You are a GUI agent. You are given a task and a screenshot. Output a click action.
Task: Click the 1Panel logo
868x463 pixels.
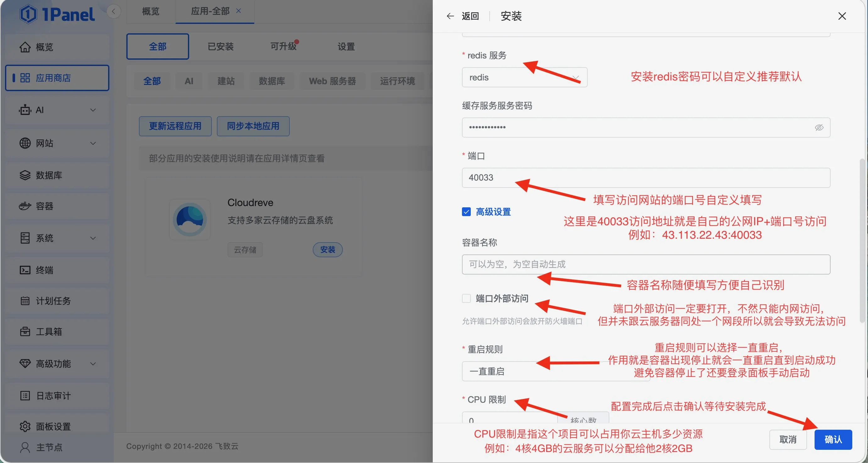point(57,14)
